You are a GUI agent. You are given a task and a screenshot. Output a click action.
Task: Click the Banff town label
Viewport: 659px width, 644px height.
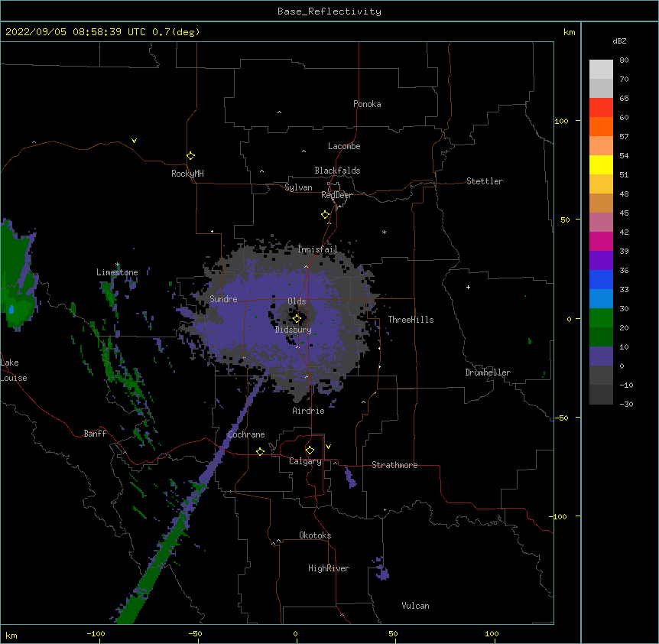click(x=95, y=434)
